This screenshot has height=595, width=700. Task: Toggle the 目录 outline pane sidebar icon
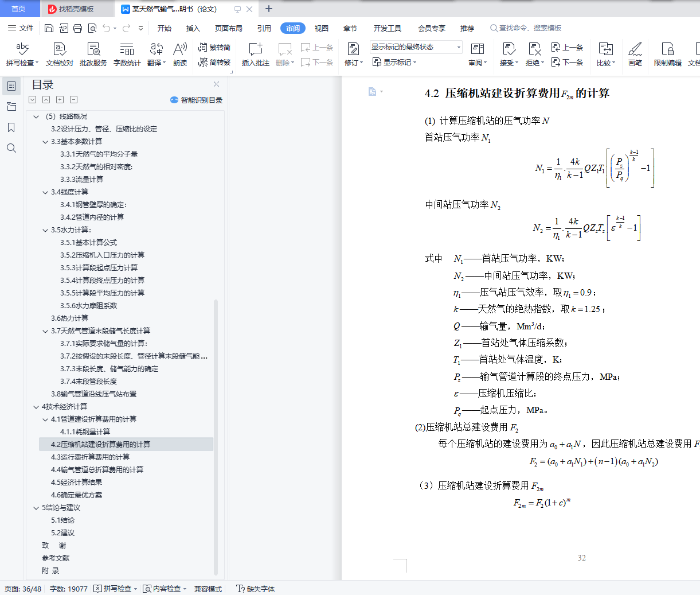(11, 86)
